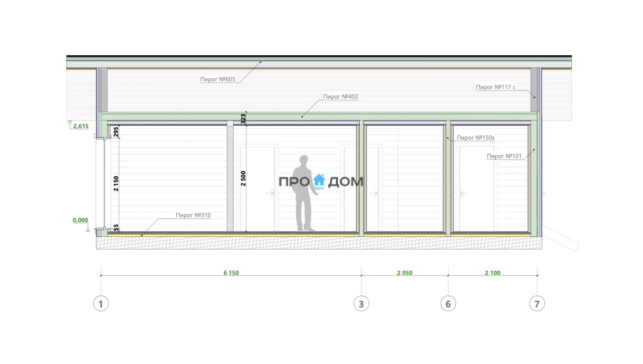Click the human silhouette figure

coord(305,193)
